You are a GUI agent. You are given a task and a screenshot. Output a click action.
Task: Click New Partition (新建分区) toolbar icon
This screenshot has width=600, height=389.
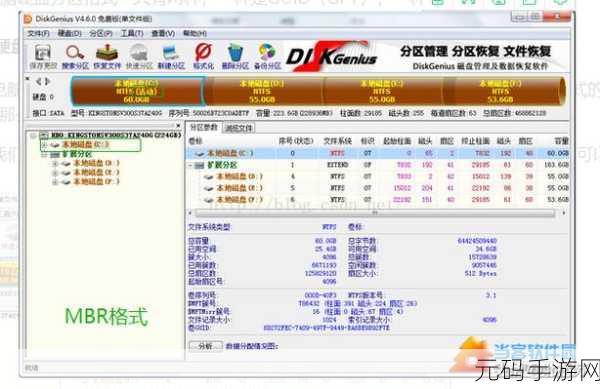pyautogui.click(x=171, y=57)
